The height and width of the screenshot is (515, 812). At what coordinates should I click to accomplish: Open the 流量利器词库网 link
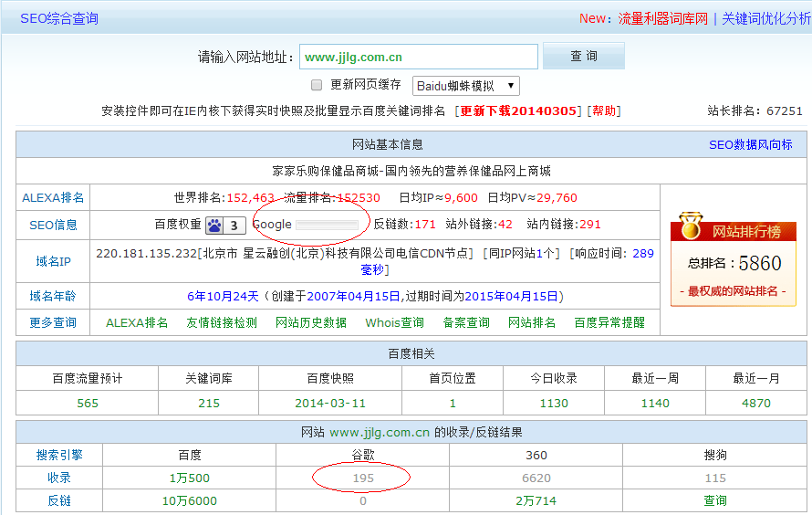662,18
